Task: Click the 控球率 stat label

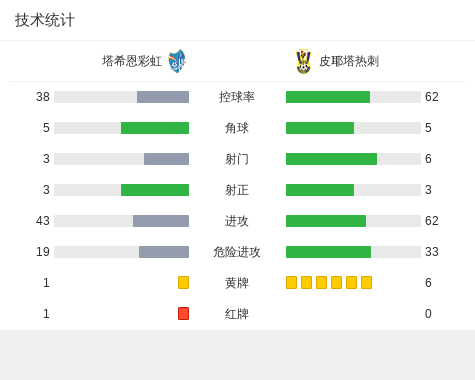Action: 237,97
